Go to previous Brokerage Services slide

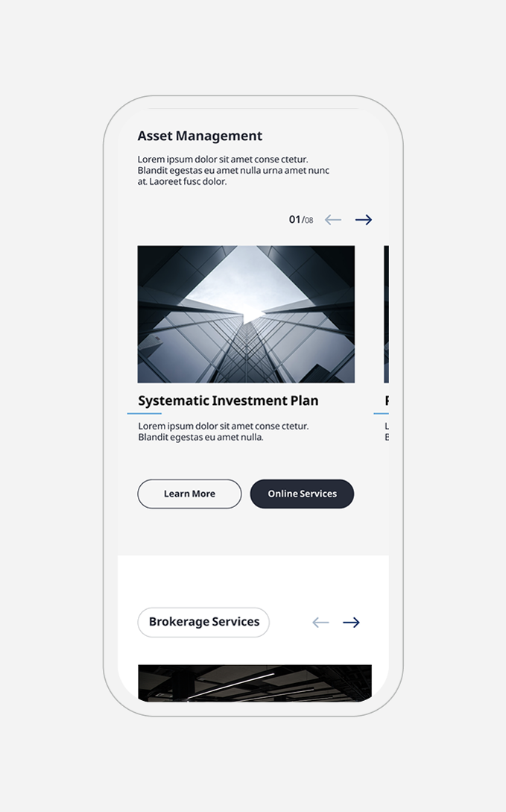point(320,623)
